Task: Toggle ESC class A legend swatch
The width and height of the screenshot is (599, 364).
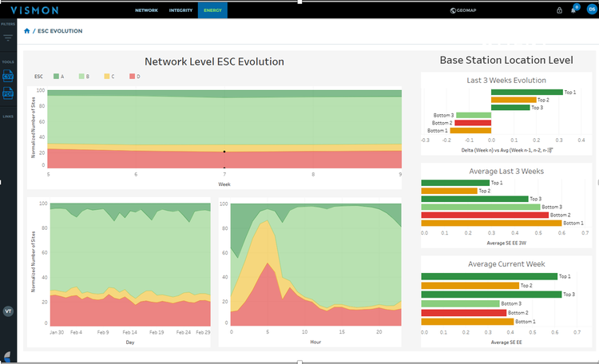Action: tap(56, 77)
